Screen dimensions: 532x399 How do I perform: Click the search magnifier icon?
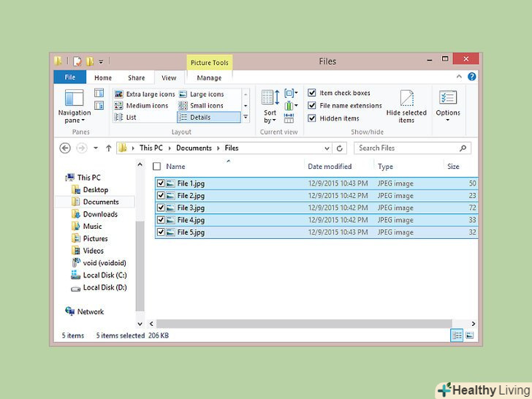pyautogui.click(x=463, y=148)
